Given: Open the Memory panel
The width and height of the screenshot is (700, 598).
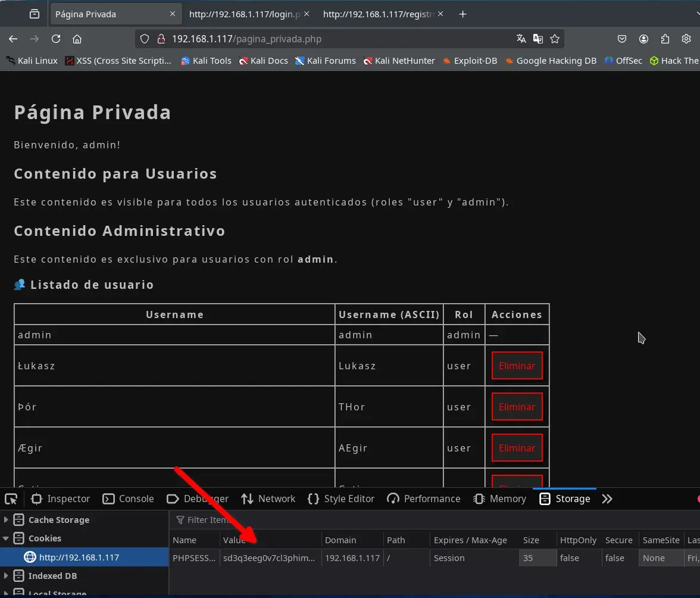Looking at the screenshot, I should point(499,499).
